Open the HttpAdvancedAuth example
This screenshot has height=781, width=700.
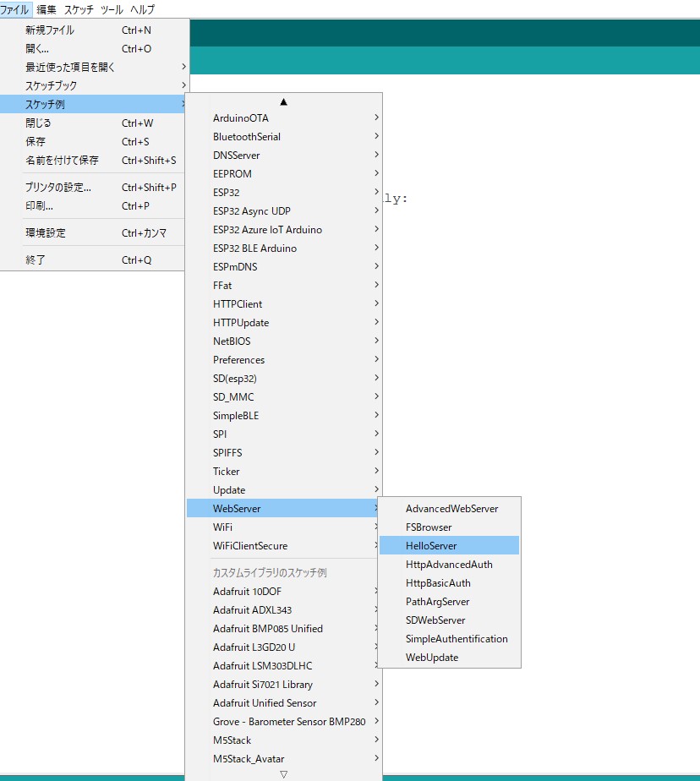click(450, 565)
